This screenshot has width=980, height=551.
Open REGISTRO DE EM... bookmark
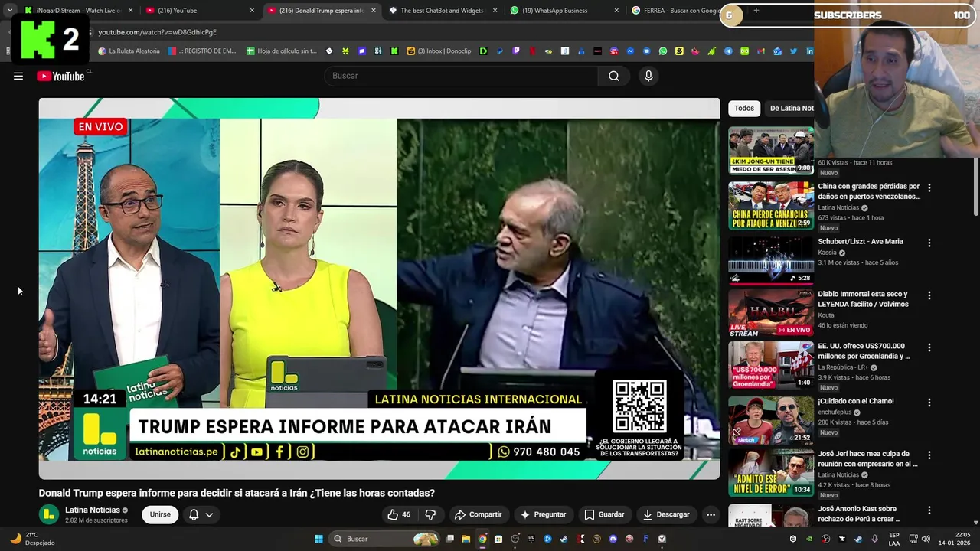coord(202,51)
